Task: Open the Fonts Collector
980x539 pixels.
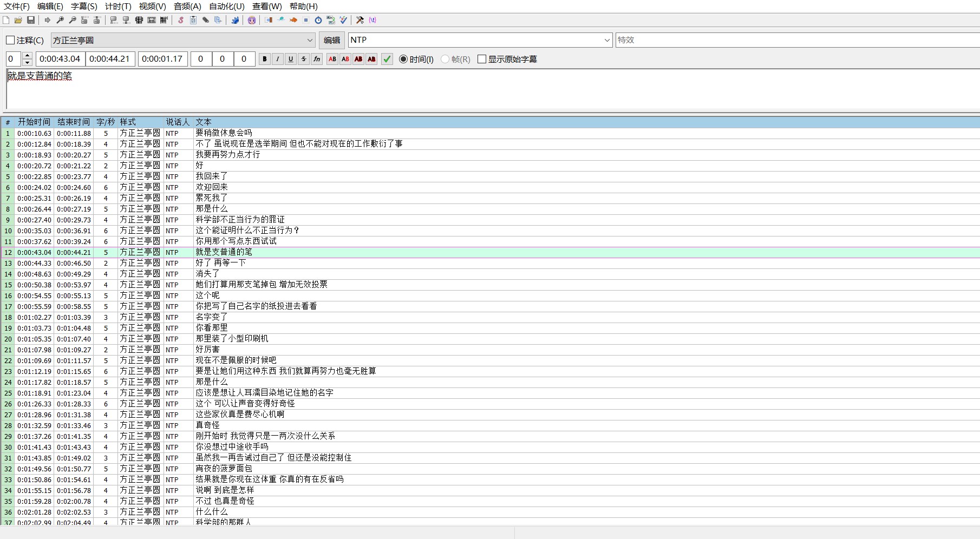Action: [218, 20]
